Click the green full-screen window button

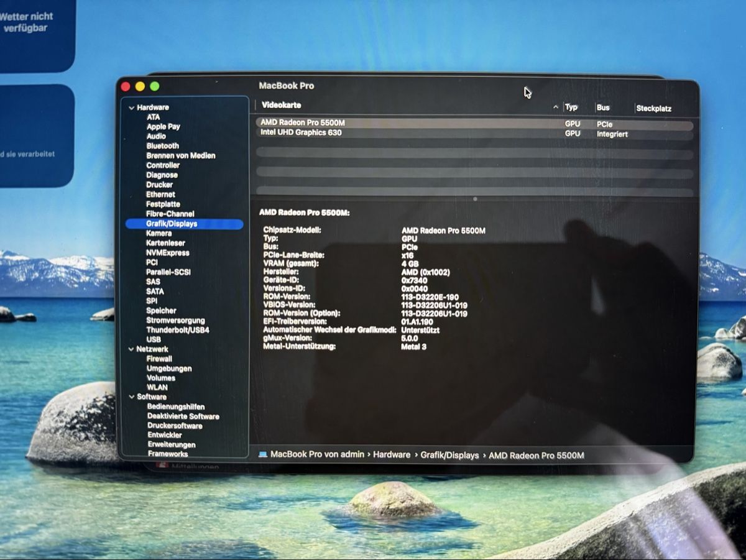tap(154, 86)
